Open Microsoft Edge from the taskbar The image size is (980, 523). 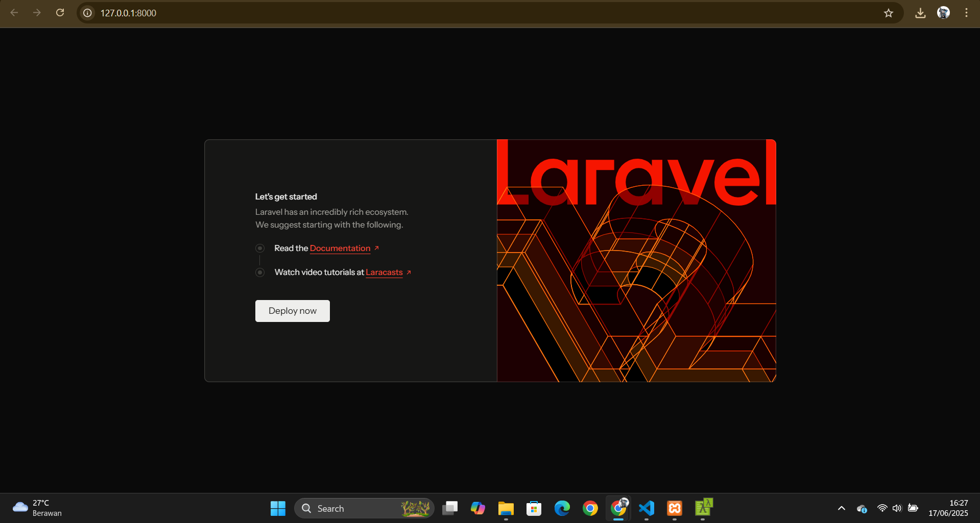[562, 508]
